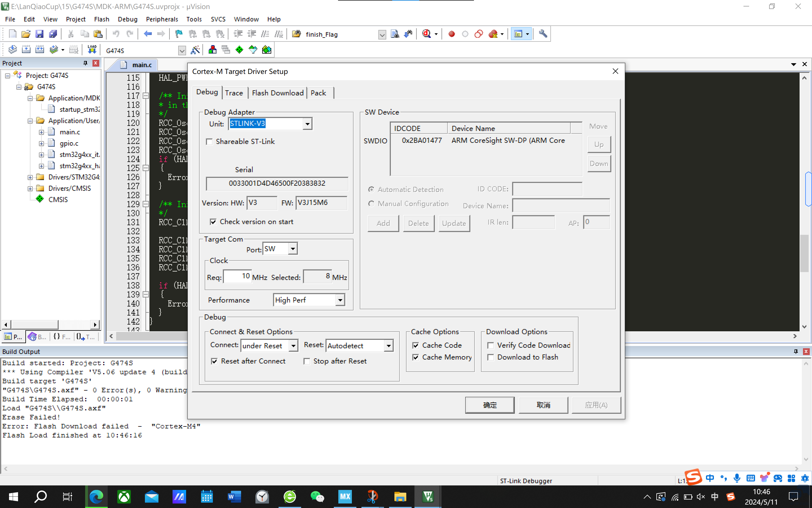
Task: Select the Manual Configuration radio button
Action: tap(371, 203)
